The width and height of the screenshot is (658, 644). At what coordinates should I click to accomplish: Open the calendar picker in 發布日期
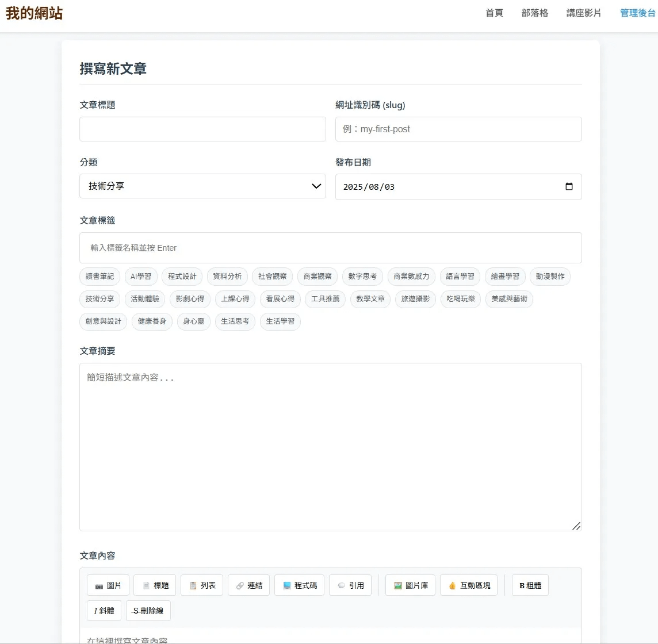point(569,186)
